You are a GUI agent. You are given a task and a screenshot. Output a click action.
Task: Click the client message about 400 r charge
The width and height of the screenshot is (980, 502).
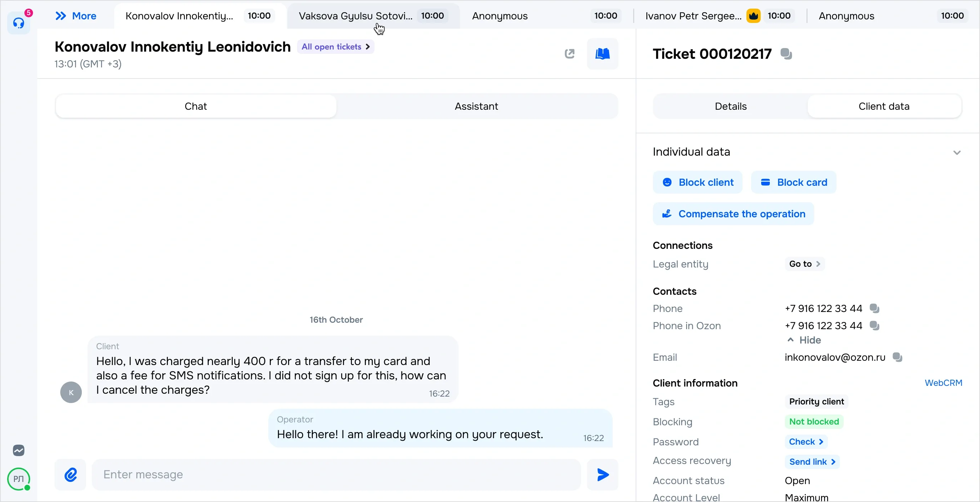click(x=273, y=370)
